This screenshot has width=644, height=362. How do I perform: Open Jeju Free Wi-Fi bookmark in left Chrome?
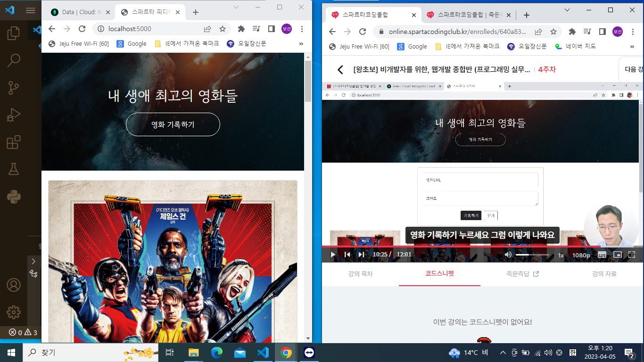click(79, 44)
